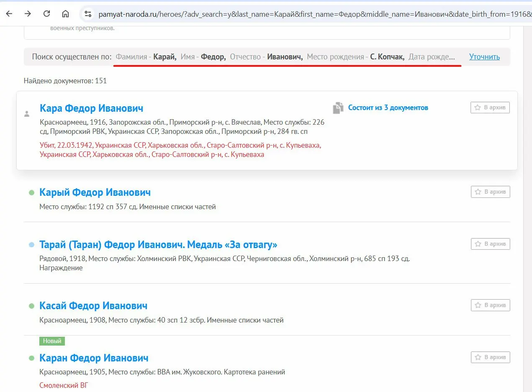Open Каран Федор Иванович record

coord(94,358)
